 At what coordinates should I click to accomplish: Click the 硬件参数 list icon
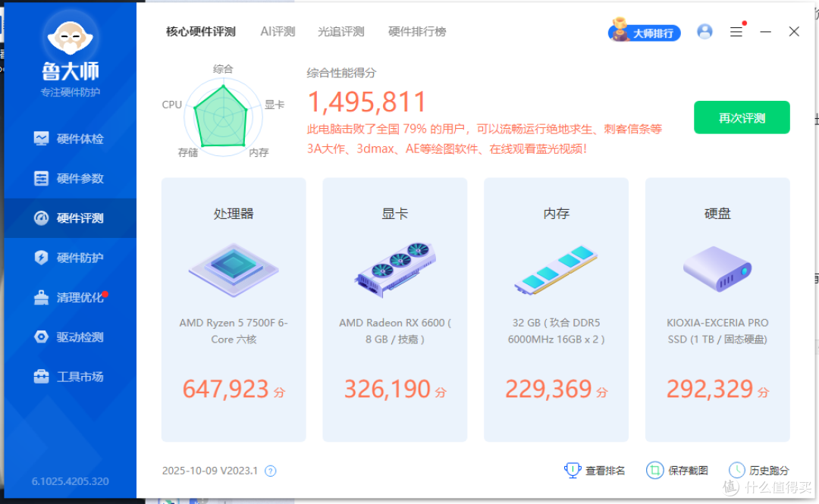41,178
